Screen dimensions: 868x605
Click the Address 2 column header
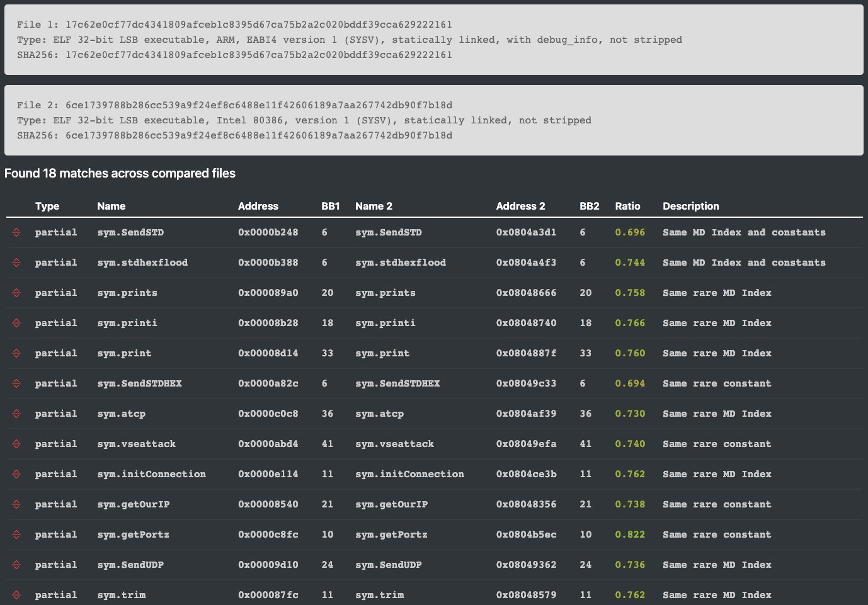point(520,206)
